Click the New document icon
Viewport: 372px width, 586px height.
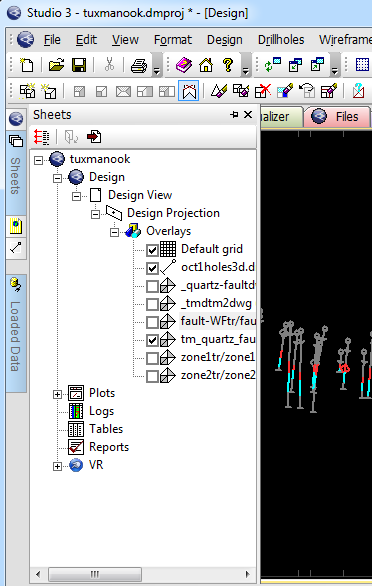(x=27, y=65)
